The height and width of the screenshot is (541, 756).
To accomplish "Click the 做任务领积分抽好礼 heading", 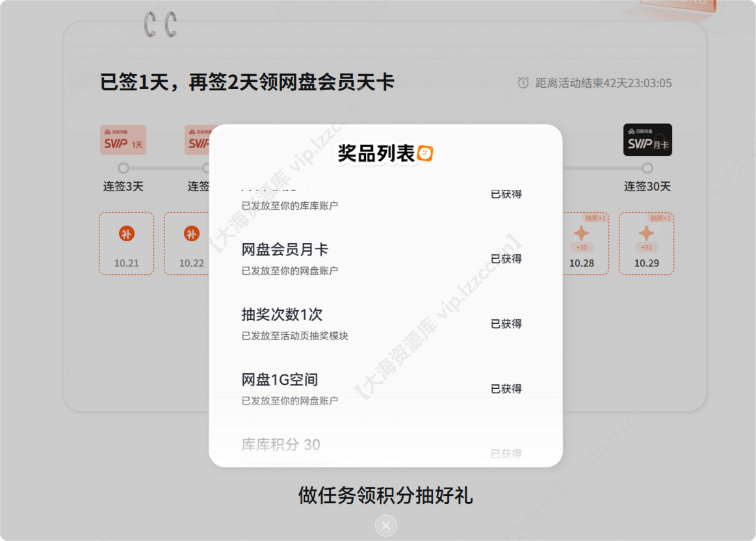I will 385,495.
